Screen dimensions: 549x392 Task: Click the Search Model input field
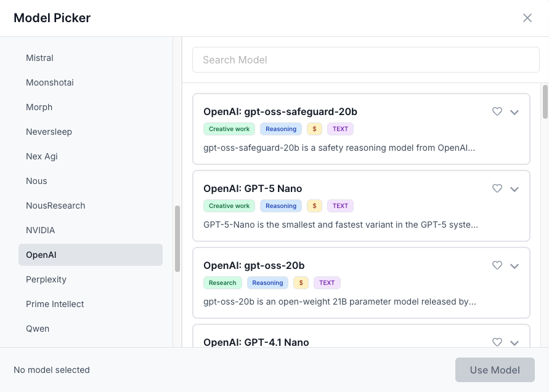tap(365, 60)
